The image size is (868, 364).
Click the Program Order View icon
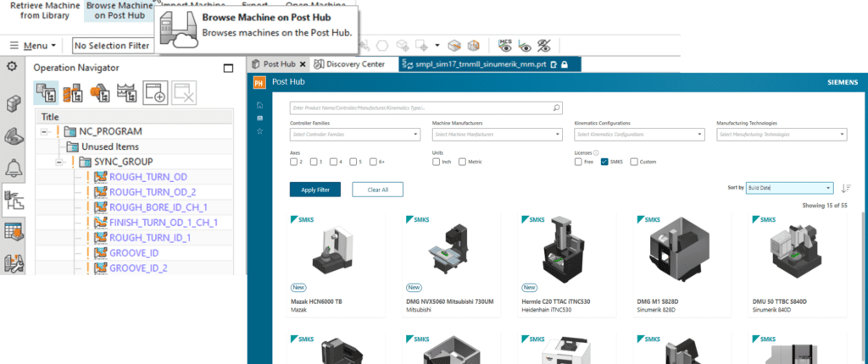[x=47, y=92]
